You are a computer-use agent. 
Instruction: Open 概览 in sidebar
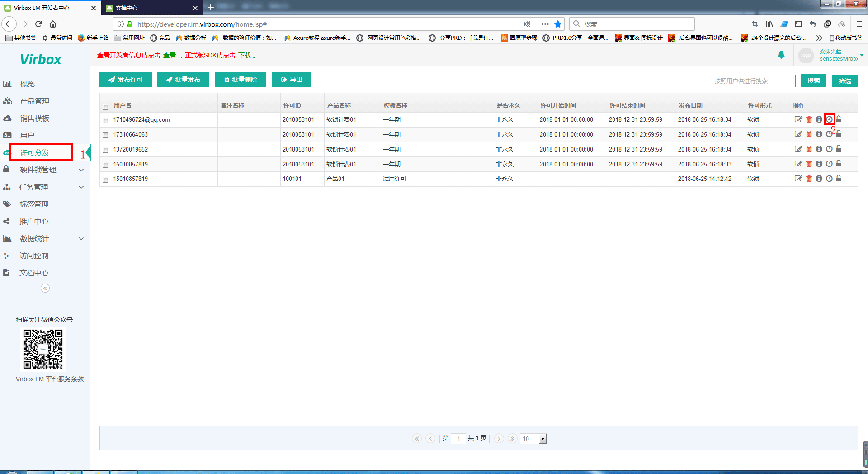[28, 84]
